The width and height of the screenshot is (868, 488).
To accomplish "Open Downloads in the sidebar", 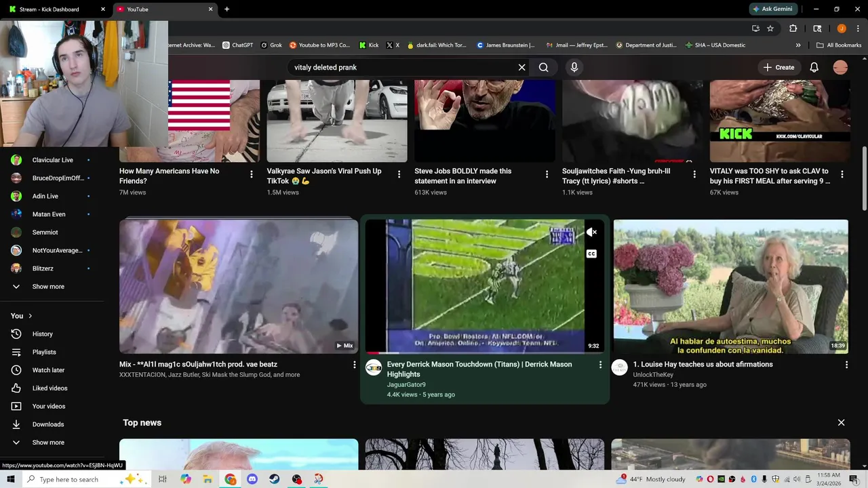I will coord(47,424).
